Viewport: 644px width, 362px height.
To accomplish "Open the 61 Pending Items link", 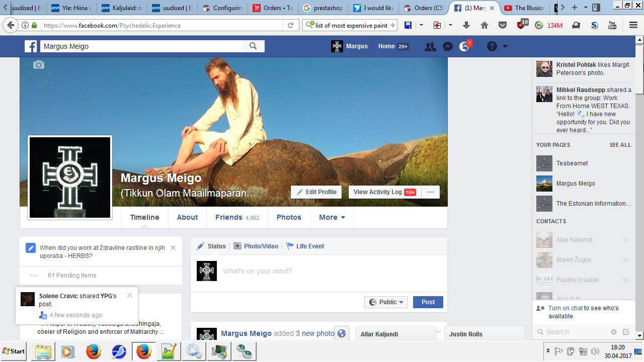I will pyautogui.click(x=72, y=276).
